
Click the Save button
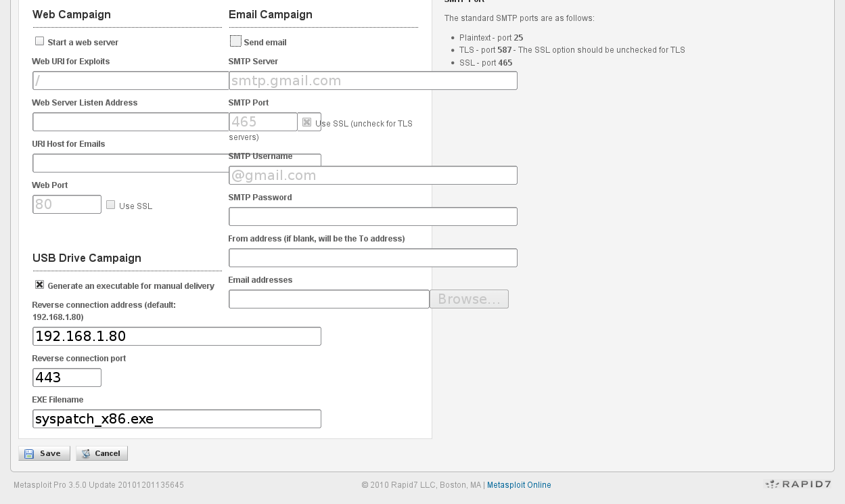(43, 453)
